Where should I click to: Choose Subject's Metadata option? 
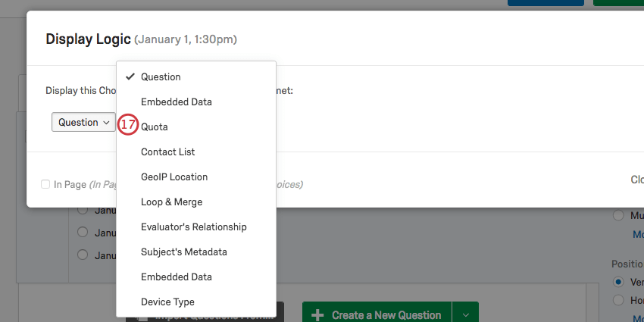point(183,252)
